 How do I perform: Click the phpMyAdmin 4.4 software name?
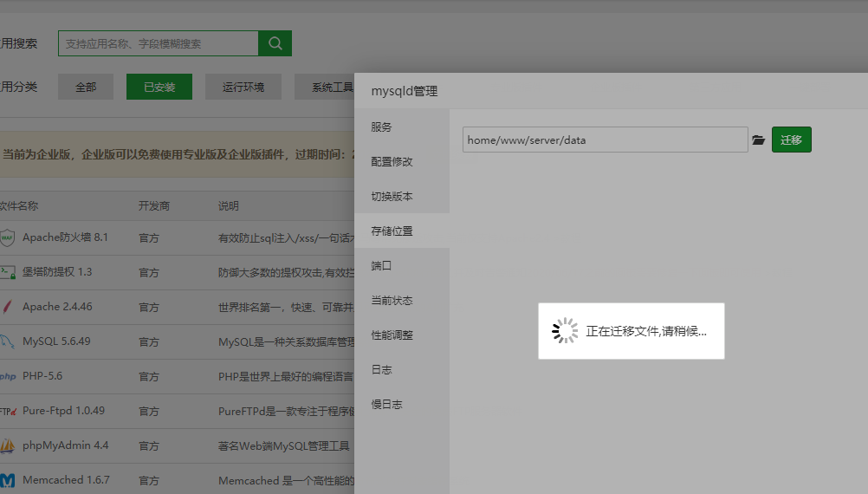65,445
